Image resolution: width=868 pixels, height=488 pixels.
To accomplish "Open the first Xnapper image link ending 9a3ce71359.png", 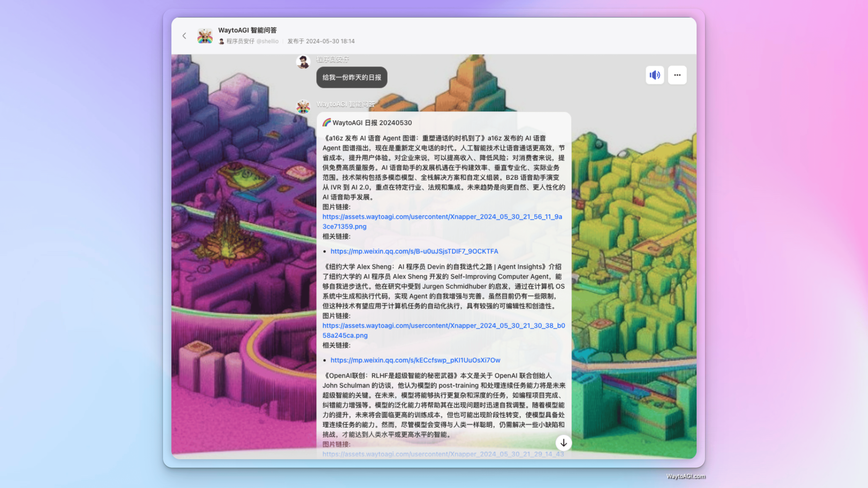I will pos(442,222).
